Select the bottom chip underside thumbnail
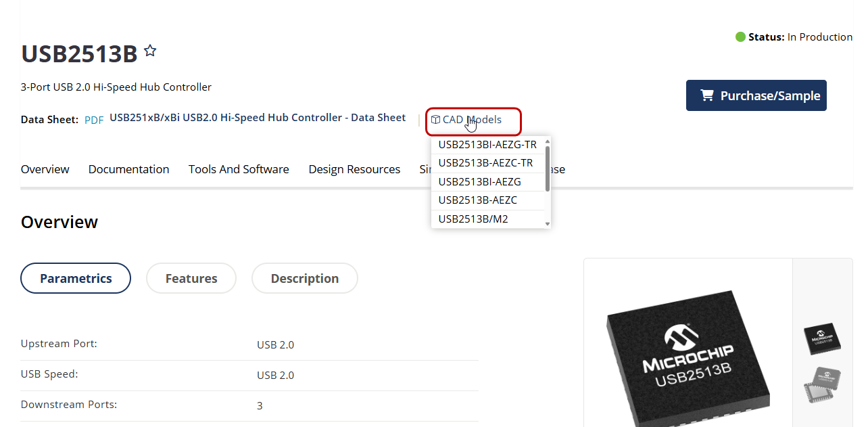Image resolution: width=868 pixels, height=427 pixels. [x=822, y=384]
